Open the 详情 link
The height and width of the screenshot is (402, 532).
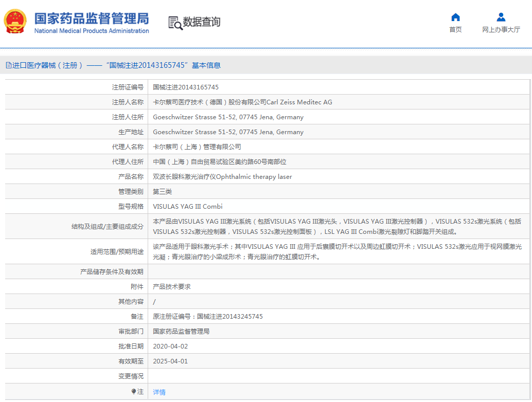[159, 392]
